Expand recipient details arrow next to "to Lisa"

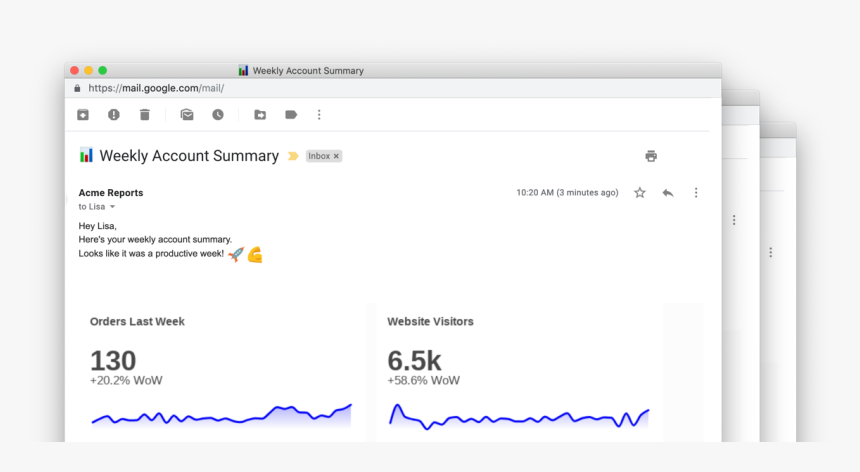pos(112,207)
